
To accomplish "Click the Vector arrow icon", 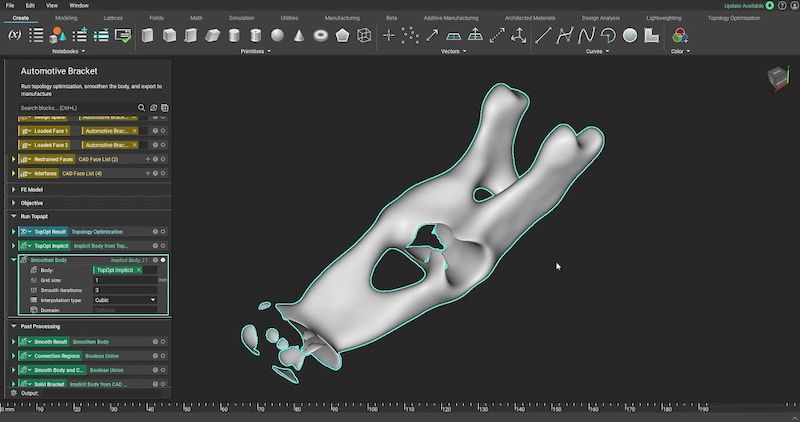I will pos(432,35).
